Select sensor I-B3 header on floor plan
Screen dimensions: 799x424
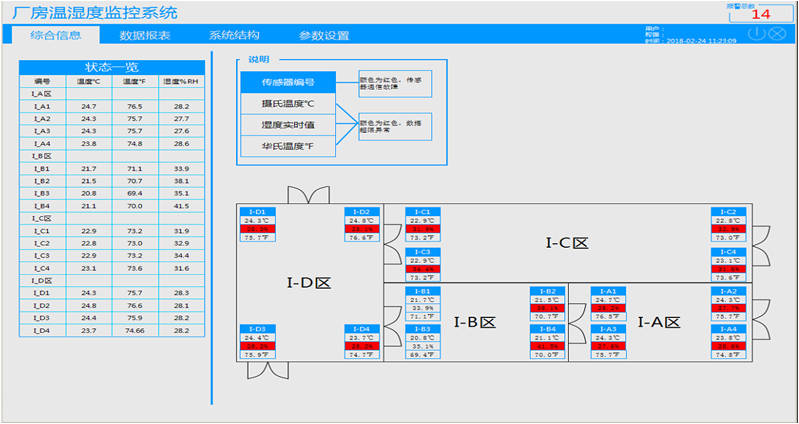tap(423, 329)
